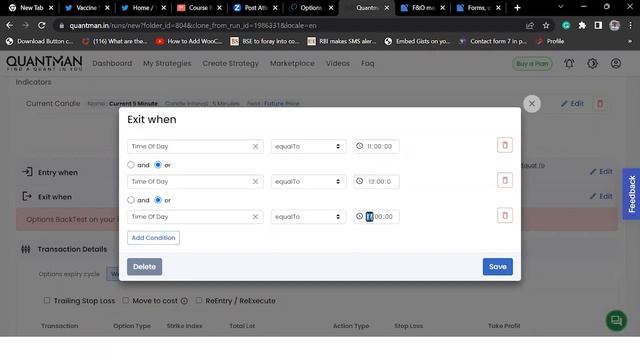The height and width of the screenshot is (360, 640).
Task: Clear second Time Of Day field
Action: [255, 182]
